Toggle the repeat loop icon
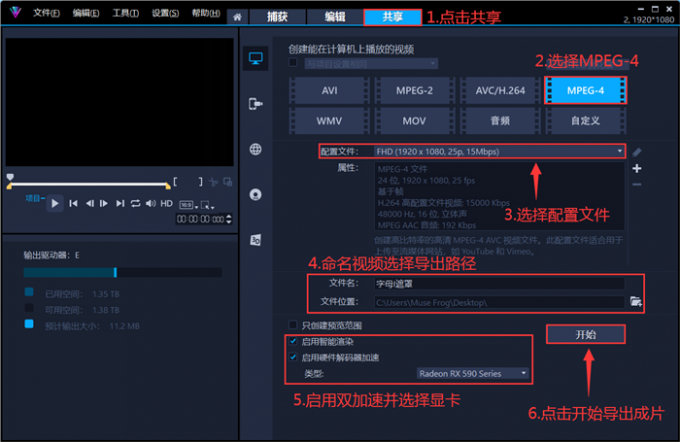This screenshot has width=680, height=442. tap(135, 203)
